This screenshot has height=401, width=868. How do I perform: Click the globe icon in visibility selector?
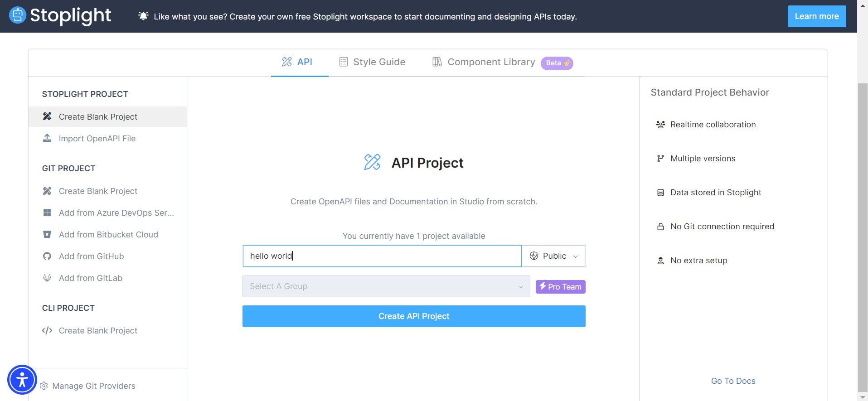point(534,256)
